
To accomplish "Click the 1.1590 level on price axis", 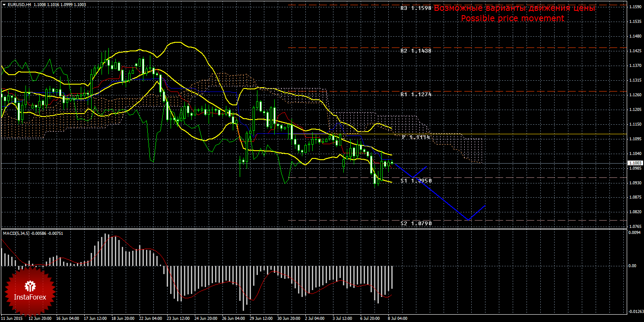I will click(635, 6).
